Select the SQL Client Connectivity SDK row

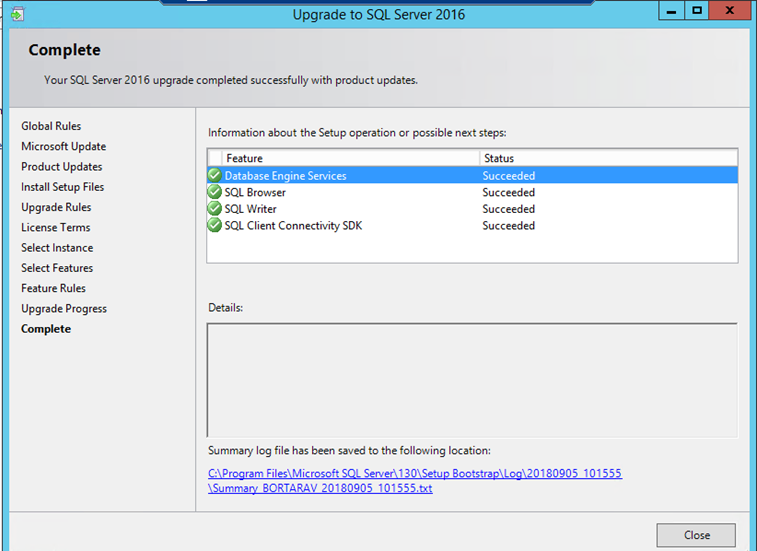click(293, 226)
